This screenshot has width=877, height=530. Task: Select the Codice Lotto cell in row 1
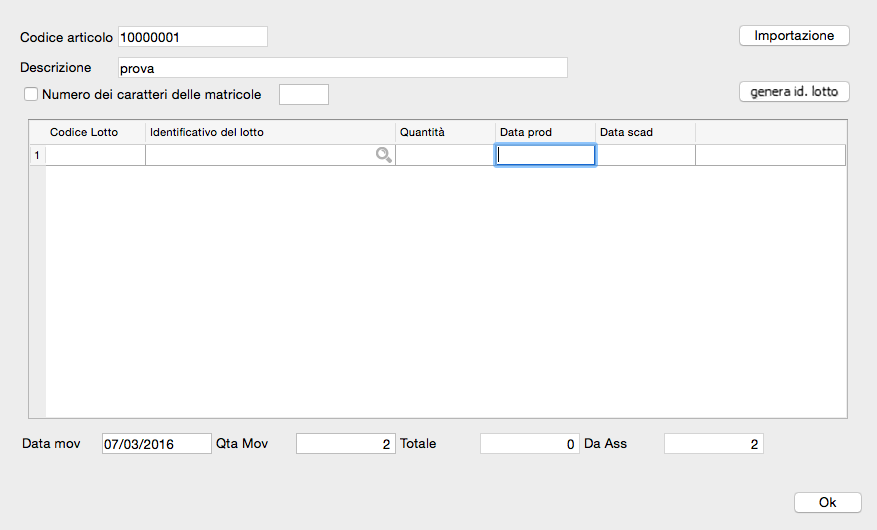(96, 155)
